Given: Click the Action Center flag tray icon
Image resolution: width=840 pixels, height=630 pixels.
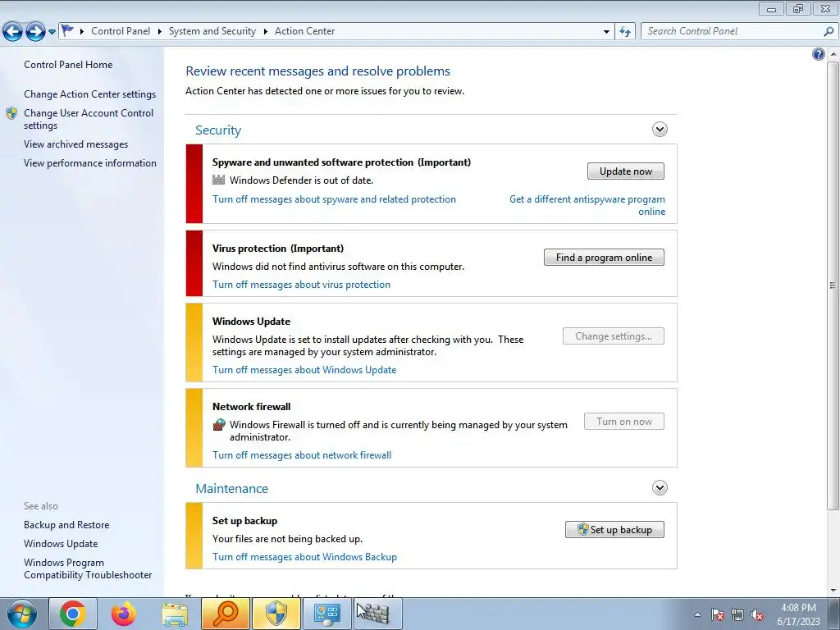Looking at the screenshot, I should pos(717,614).
